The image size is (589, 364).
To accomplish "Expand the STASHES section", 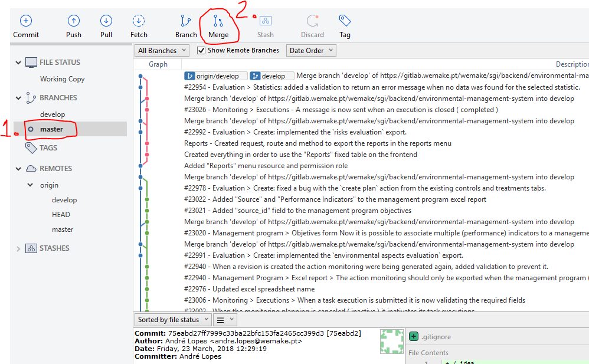I will click(19, 249).
